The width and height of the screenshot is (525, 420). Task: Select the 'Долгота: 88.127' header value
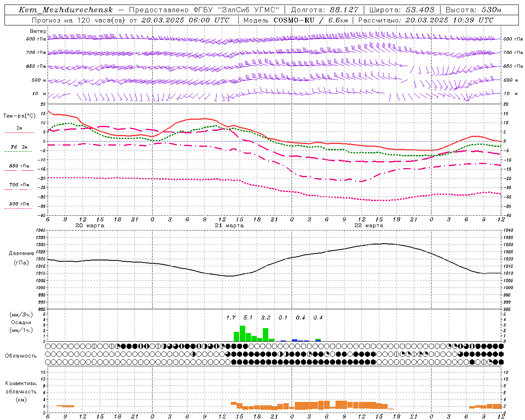pos(324,10)
